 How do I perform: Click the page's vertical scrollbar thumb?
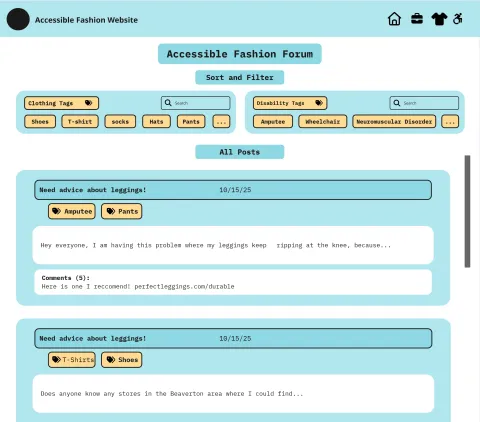point(467,211)
